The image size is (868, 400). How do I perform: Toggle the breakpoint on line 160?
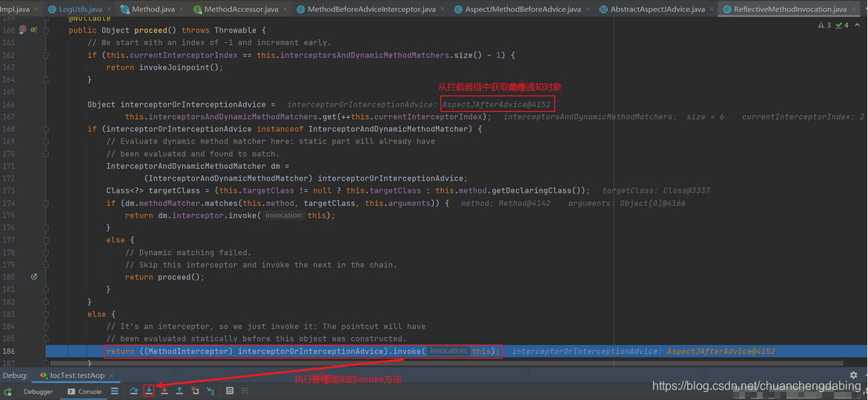(x=23, y=30)
